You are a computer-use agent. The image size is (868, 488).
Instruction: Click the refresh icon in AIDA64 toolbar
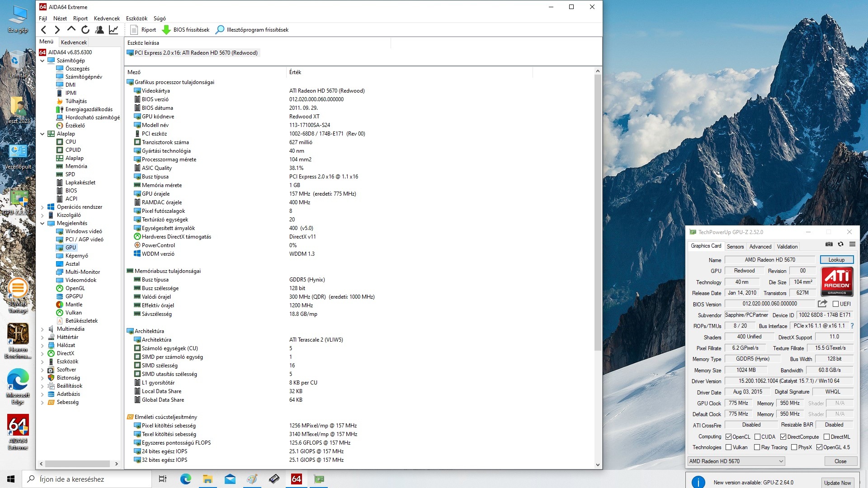tap(85, 30)
